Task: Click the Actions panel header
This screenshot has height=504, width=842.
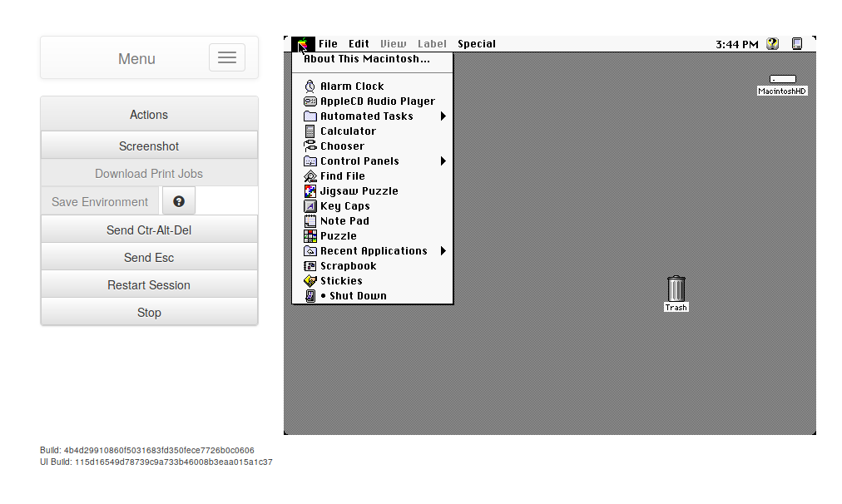Action: click(149, 114)
